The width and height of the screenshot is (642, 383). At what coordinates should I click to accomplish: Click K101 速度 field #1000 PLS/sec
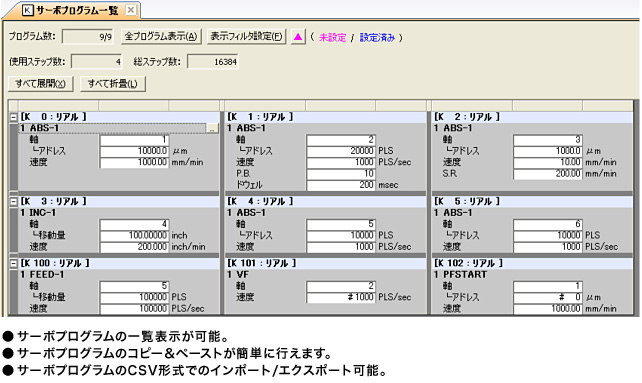tap(341, 297)
